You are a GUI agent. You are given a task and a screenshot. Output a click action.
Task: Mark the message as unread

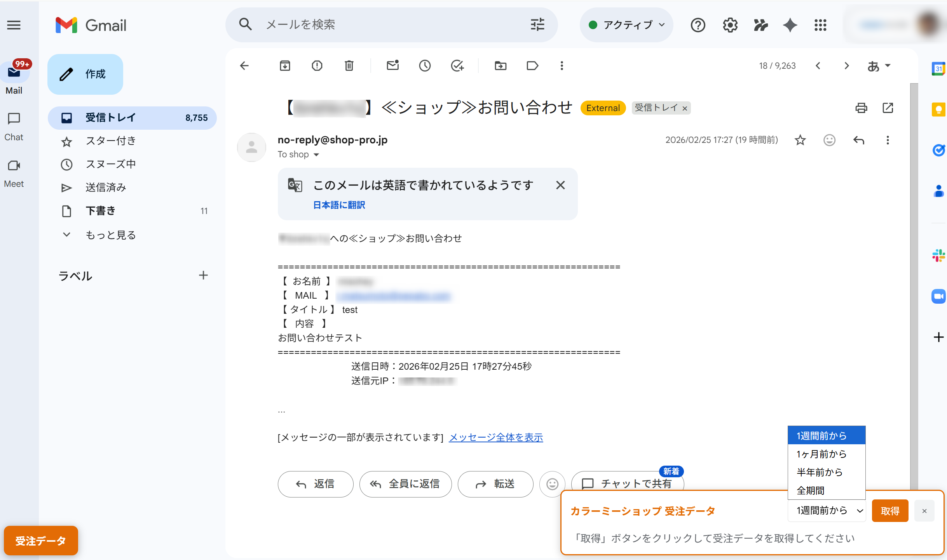tap(392, 66)
